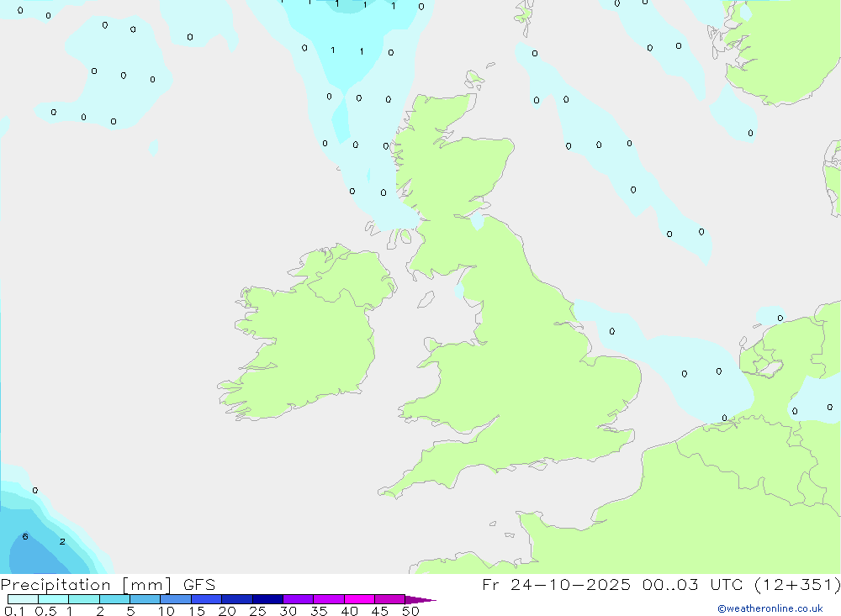Pick the 0.1–0.5 mm palest cyan legend swatch
This screenshot has height=616, width=841.
pyautogui.click(x=23, y=599)
